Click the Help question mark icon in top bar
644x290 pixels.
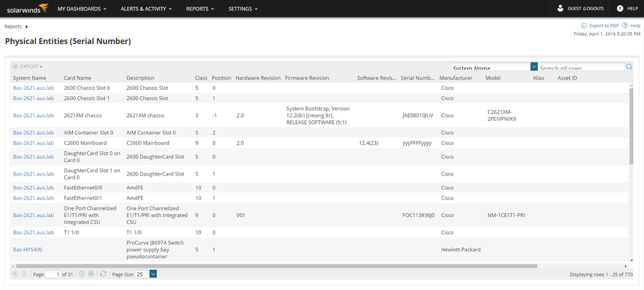(x=620, y=8)
